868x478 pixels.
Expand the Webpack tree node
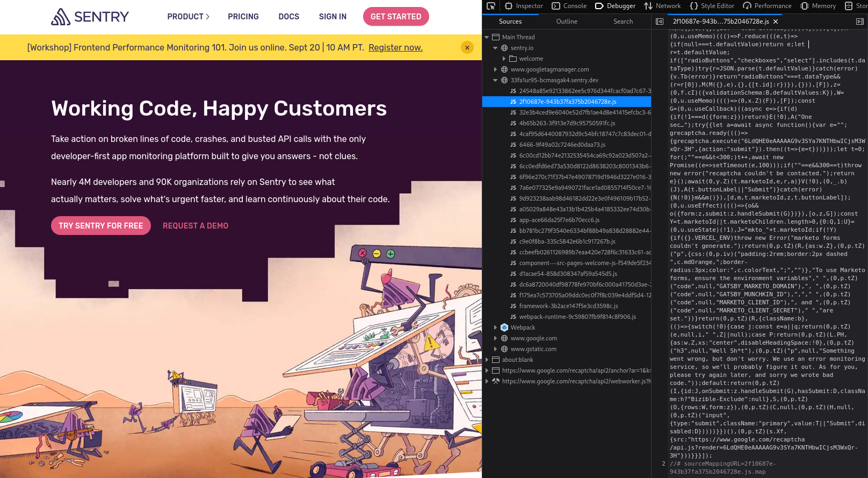[x=495, y=327]
